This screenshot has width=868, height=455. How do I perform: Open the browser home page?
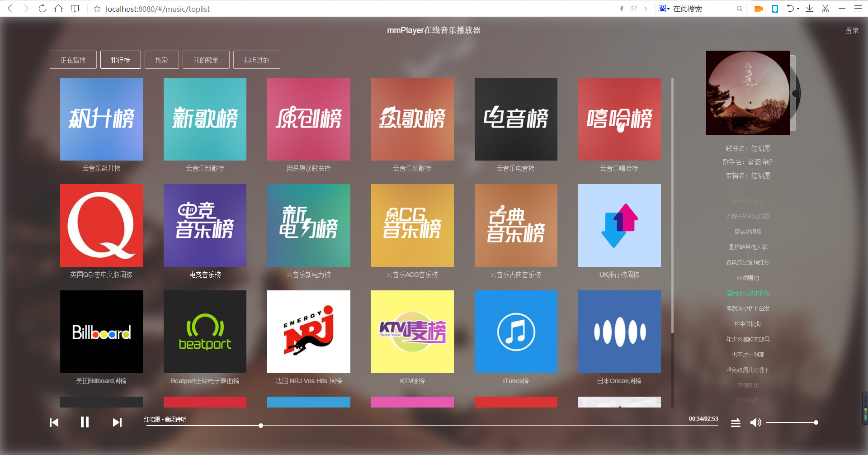point(59,9)
